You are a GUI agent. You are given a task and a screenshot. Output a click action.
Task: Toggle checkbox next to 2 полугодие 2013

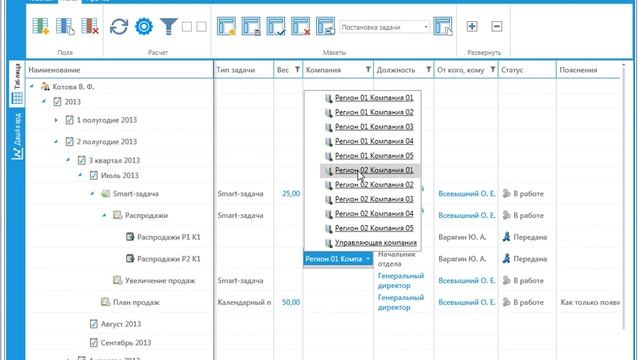point(69,142)
